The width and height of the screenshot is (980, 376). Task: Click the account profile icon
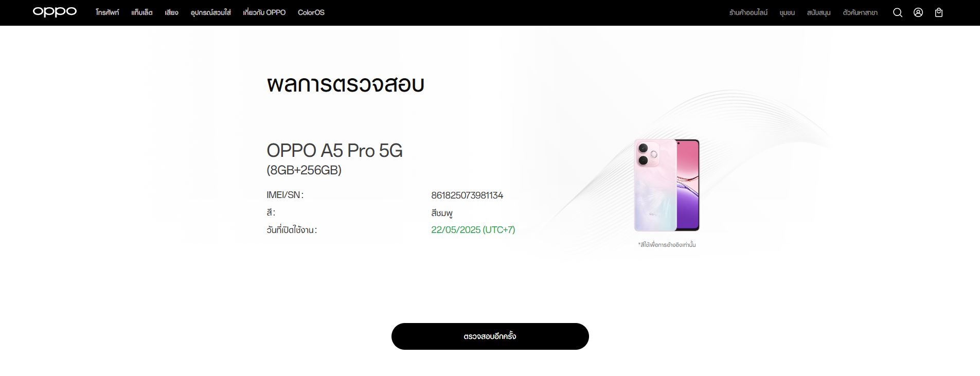[918, 12]
